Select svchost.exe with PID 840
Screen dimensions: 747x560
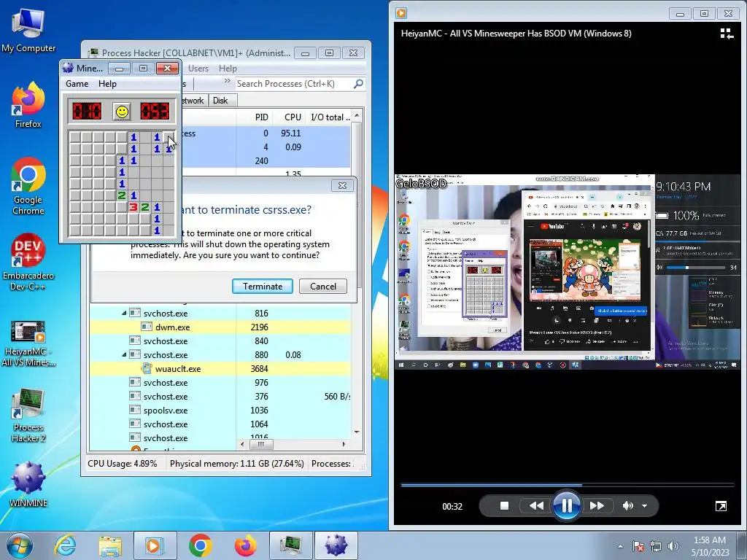pos(220,341)
